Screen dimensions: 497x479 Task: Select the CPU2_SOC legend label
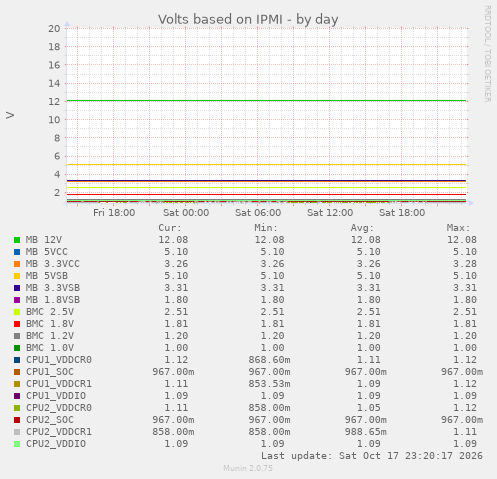pos(50,420)
